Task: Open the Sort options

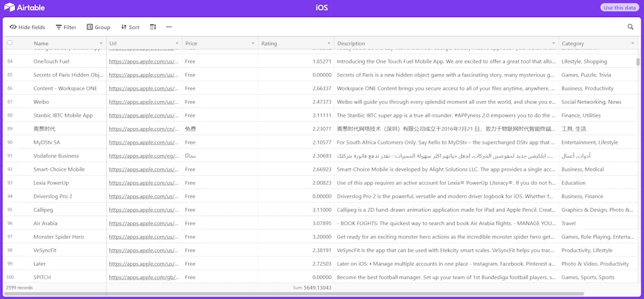Action: click(x=130, y=27)
